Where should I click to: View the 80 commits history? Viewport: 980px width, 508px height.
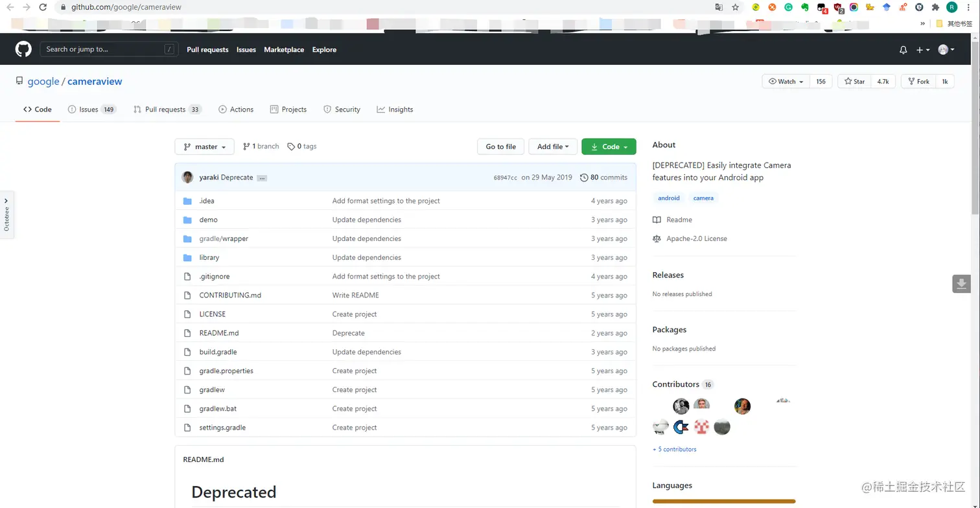tap(603, 178)
